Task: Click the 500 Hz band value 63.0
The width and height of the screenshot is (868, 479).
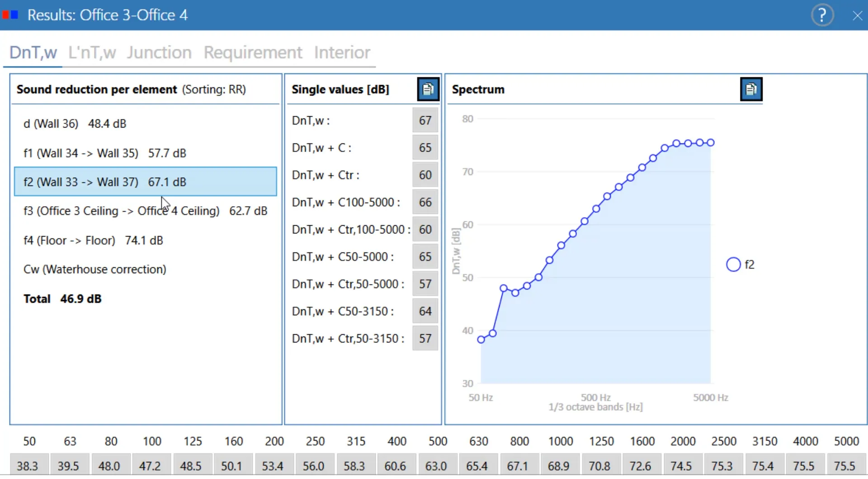Action: point(435,466)
